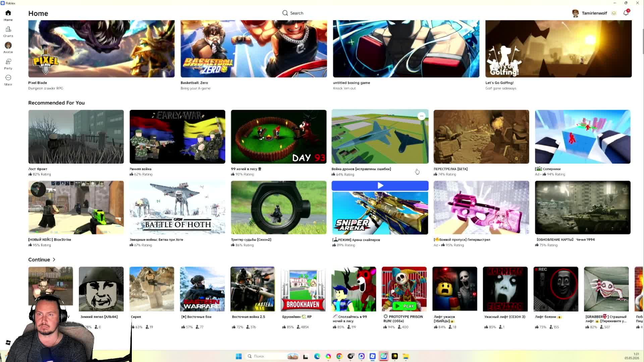Select the Лост Фронт game thumbnail
644x362 pixels.
(76, 137)
